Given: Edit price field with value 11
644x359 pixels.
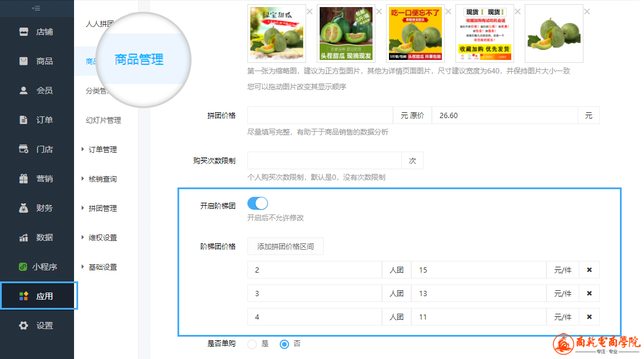Looking at the screenshot, I should (x=479, y=317).
